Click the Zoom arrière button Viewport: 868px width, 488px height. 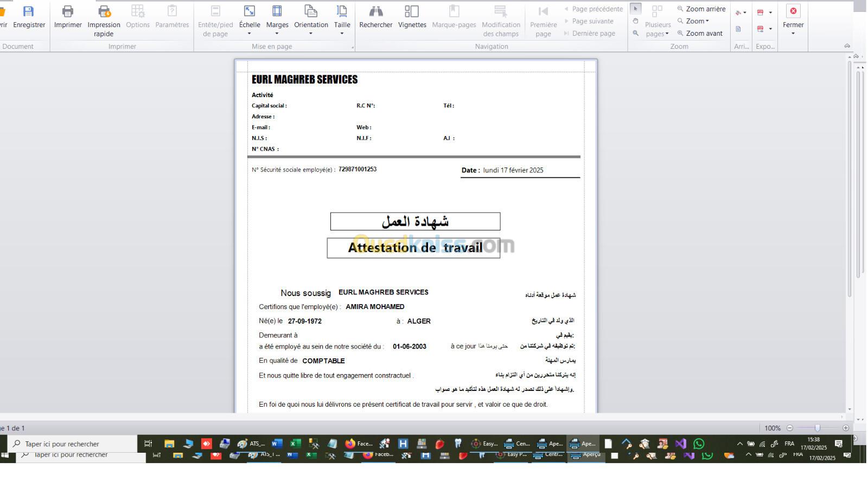click(701, 9)
